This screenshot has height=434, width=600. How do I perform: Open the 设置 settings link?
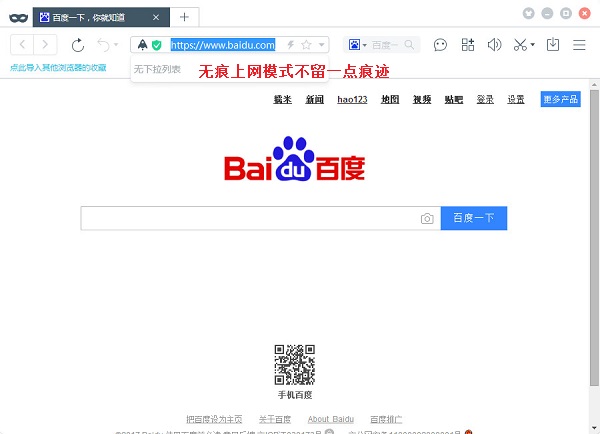[516, 100]
